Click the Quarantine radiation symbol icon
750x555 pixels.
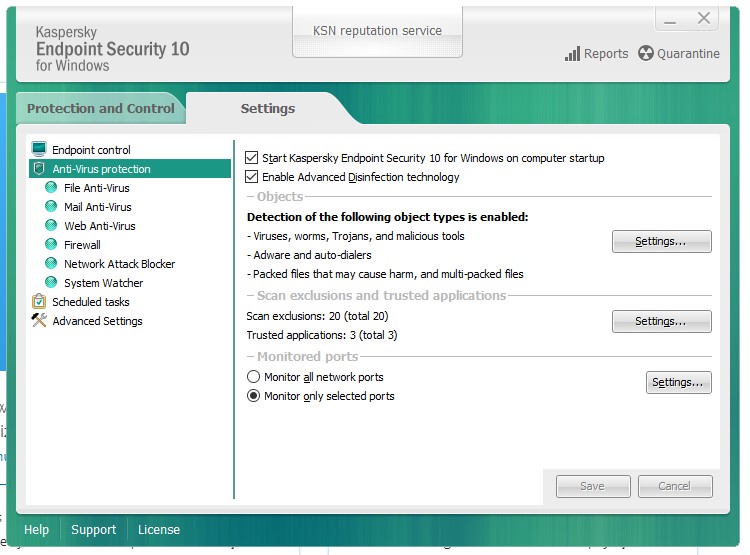point(646,54)
